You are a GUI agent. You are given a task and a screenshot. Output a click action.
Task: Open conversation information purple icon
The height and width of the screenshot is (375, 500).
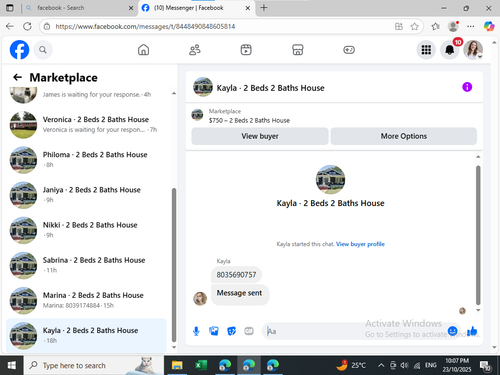tap(467, 87)
